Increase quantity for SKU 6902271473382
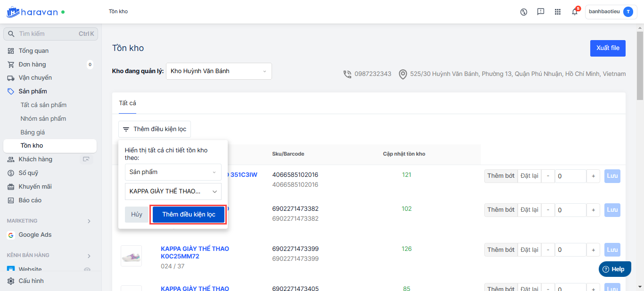This screenshot has width=644, height=291. pos(594,210)
